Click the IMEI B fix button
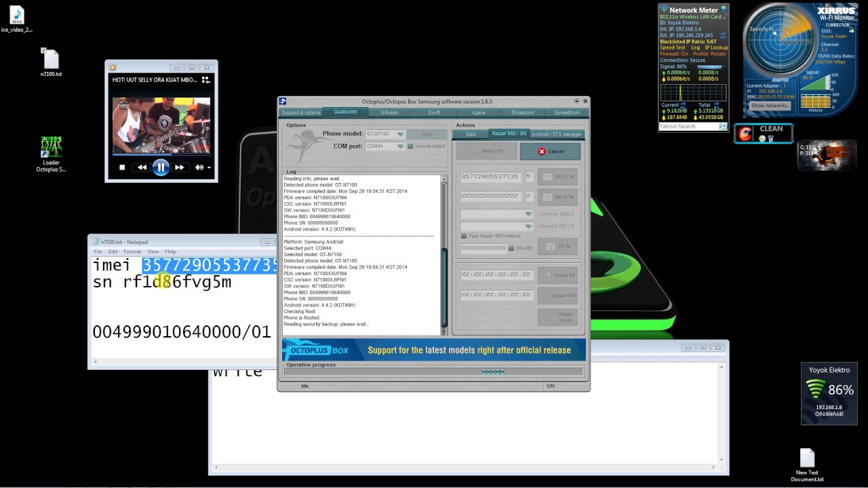Screen dimensions: 868x488 pos(557,197)
